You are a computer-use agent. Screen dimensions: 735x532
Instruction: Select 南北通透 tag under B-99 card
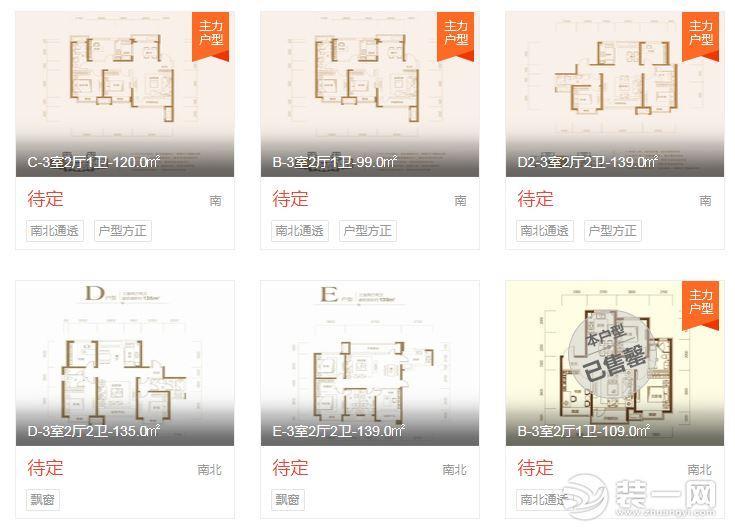click(300, 231)
